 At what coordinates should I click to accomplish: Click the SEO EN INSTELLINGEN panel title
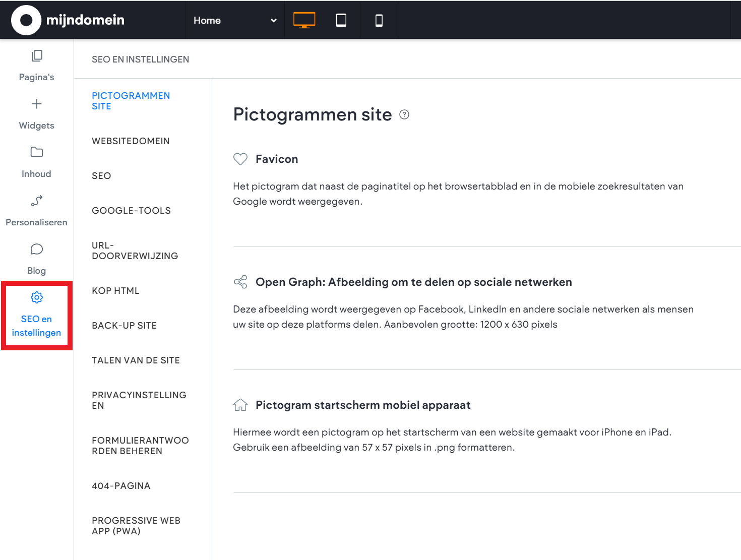point(141,59)
